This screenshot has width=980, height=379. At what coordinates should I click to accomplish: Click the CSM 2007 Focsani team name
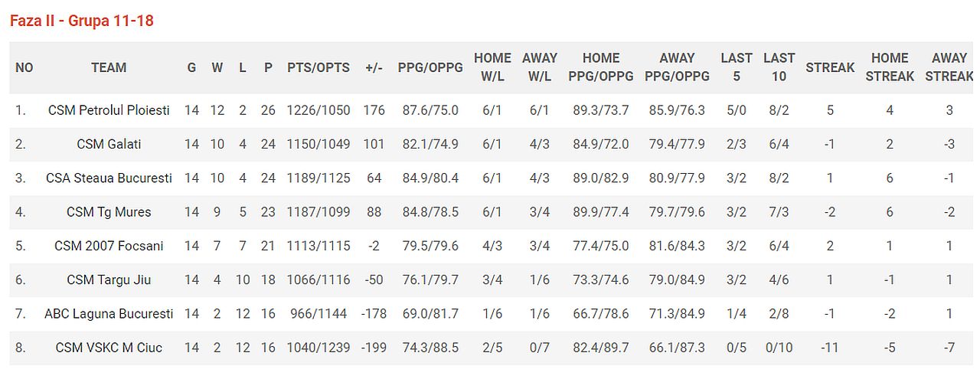tap(109, 246)
